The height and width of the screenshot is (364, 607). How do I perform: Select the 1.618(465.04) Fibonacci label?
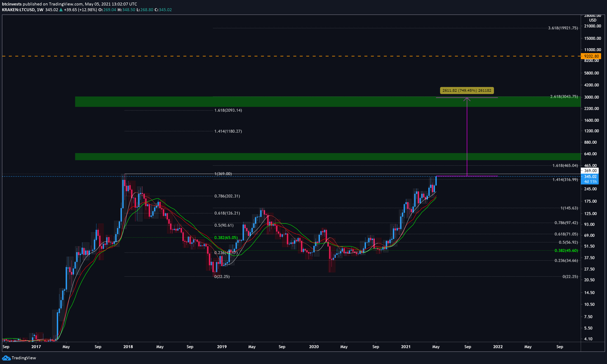point(565,166)
